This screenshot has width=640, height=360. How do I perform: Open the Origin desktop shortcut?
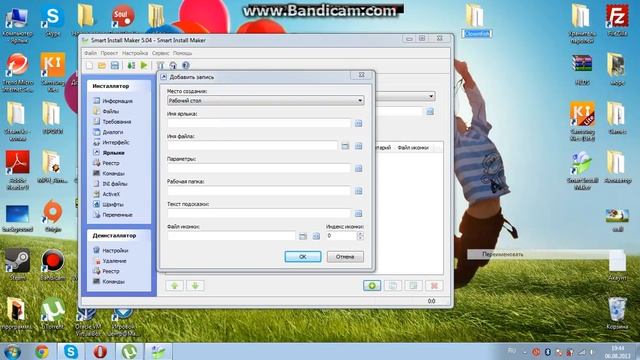pyautogui.click(x=53, y=216)
